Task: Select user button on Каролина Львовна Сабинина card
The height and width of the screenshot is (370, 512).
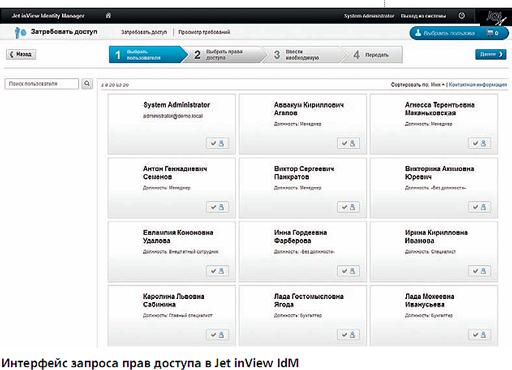Action: pos(217,335)
